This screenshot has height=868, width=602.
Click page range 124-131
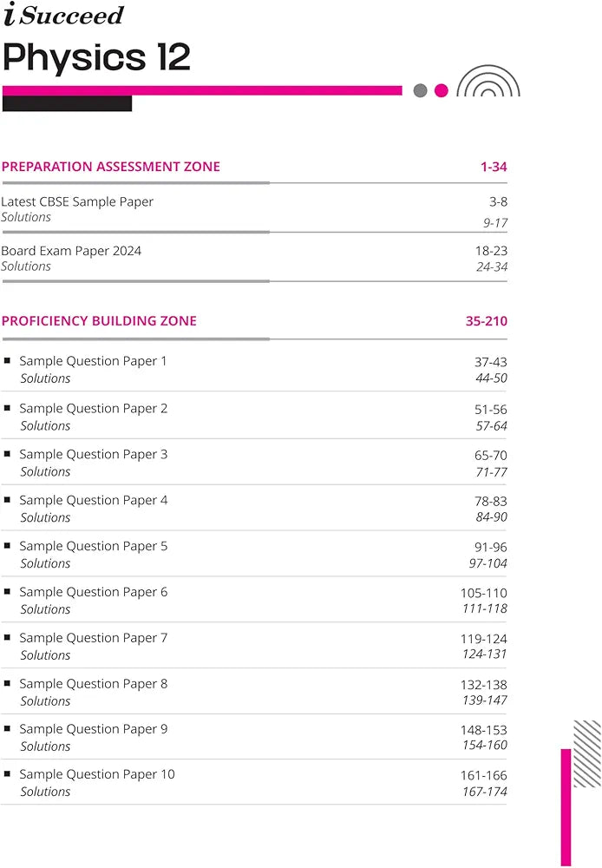(484, 654)
